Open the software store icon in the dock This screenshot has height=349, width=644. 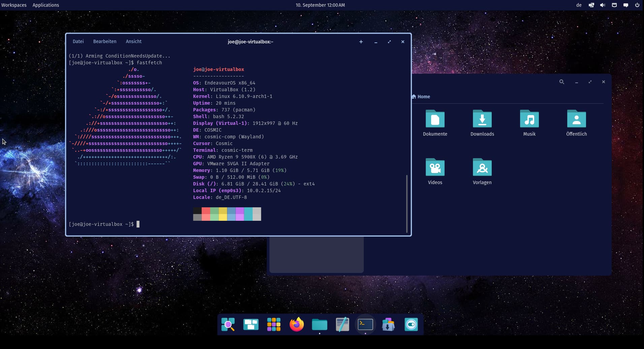click(x=388, y=324)
